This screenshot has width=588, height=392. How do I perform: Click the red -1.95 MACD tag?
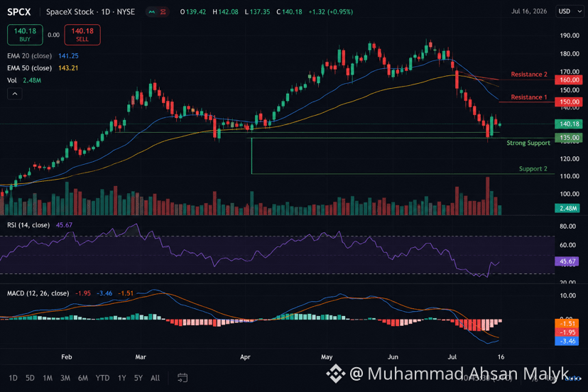(x=567, y=332)
